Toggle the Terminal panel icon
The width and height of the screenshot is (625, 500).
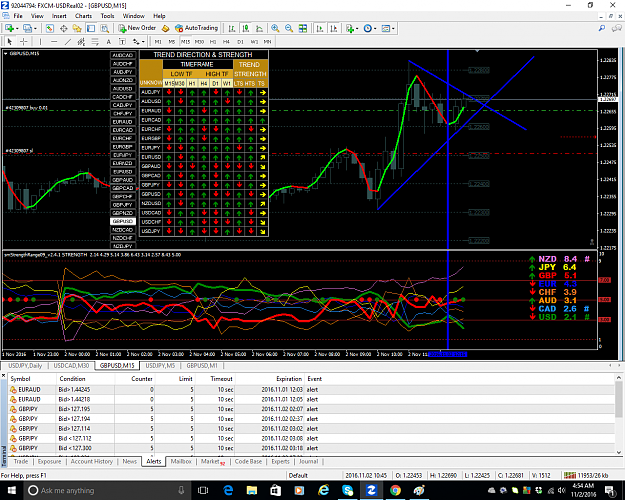click(x=91, y=28)
